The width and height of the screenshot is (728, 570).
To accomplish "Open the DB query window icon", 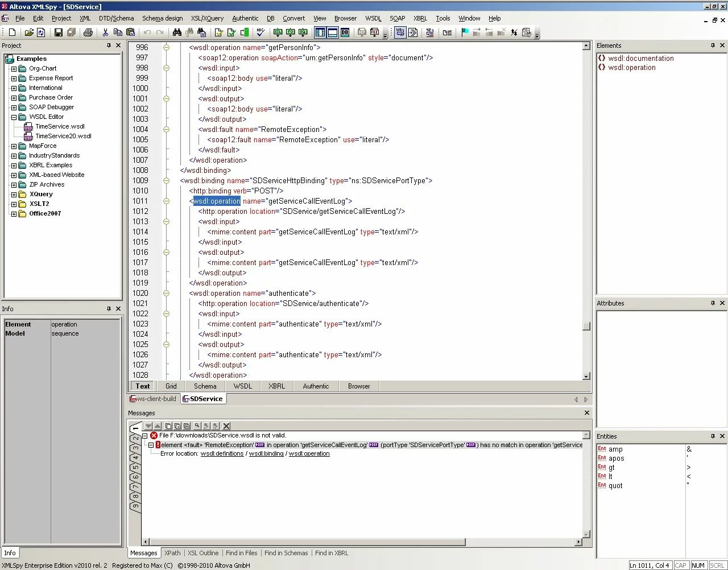I will pyautogui.click(x=345, y=32).
